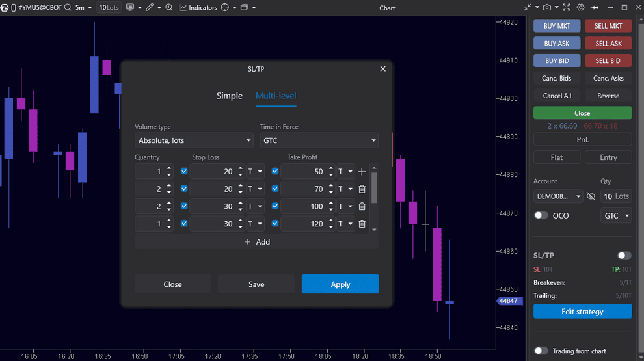Click the scroll down arrow in the levels list
644x361 pixels.
(x=374, y=230)
